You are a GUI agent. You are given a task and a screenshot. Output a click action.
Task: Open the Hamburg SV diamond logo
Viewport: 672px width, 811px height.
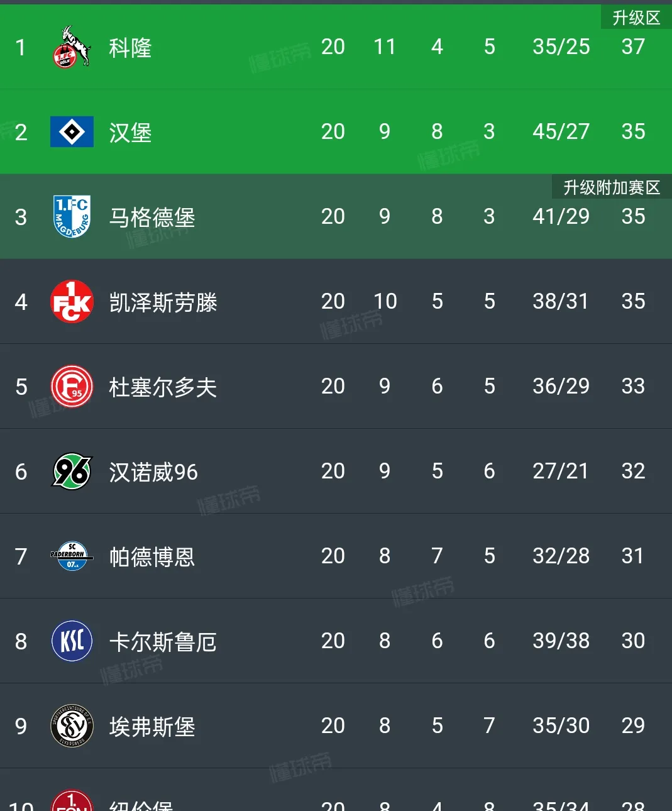72,131
